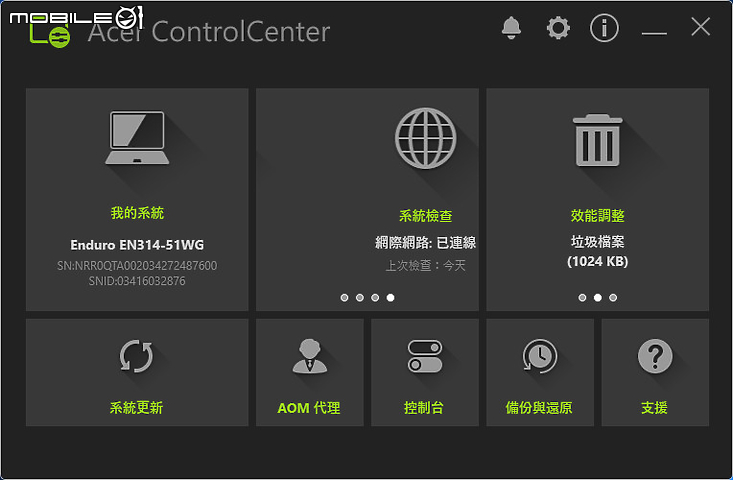This screenshot has width=733, height=480.
Task: Open the 系統更新 label
Action: (x=136, y=408)
